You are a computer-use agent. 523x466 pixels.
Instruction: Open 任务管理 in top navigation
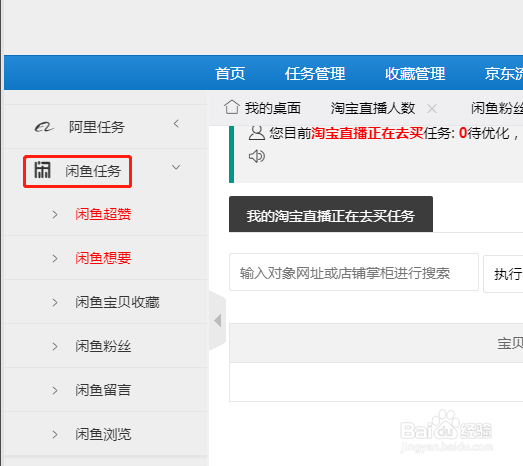click(315, 73)
